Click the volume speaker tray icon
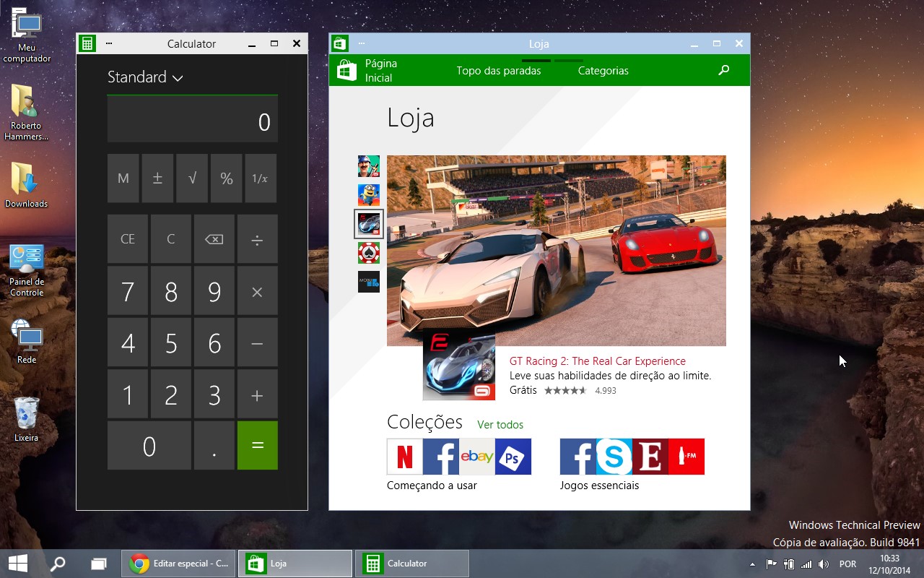 pos(824,564)
